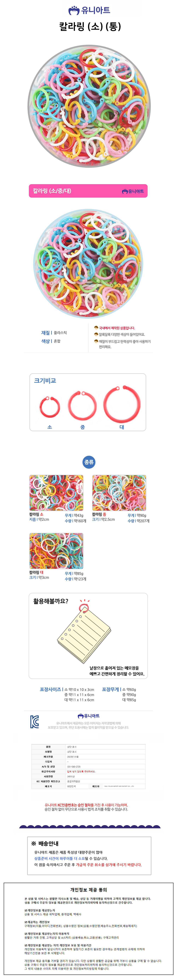
Task: Open the 칼라링 소 product photo
Action: [56, 493]
